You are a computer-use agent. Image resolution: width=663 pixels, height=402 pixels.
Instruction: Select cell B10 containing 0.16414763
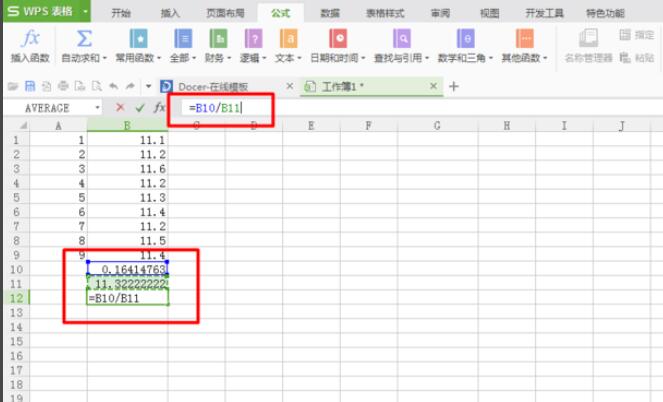(127, 269)
